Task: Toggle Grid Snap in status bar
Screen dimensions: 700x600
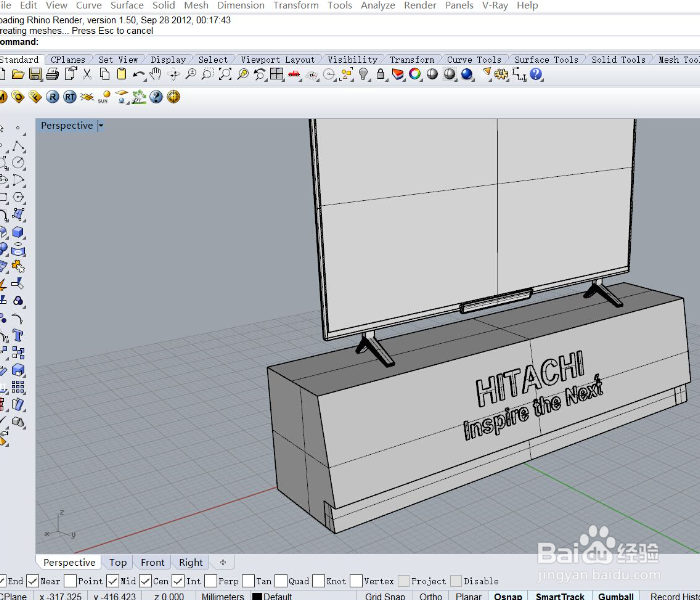Action: (385, 596)
